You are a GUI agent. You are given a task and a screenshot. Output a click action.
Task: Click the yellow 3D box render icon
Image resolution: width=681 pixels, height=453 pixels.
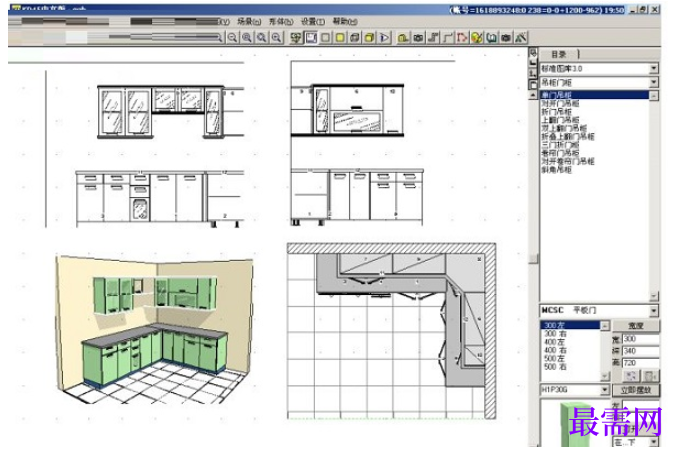tap(369, 38)
